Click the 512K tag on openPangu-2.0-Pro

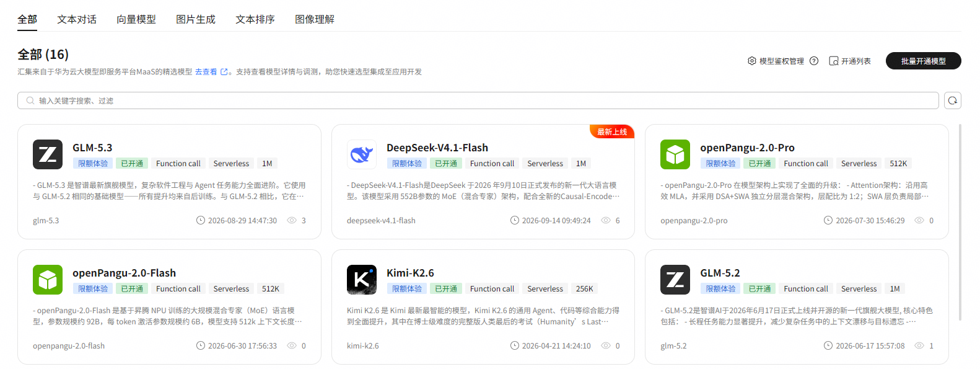click(x=898, y=164)
